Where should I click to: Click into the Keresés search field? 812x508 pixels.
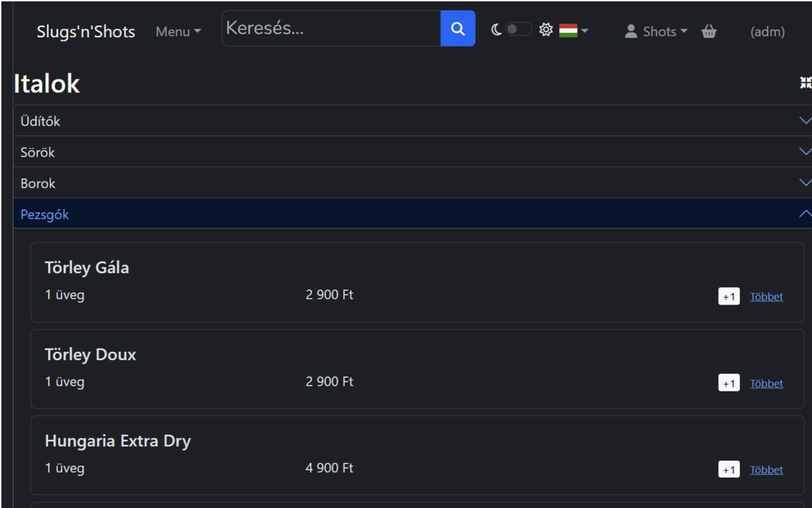[x=331, y=29]
